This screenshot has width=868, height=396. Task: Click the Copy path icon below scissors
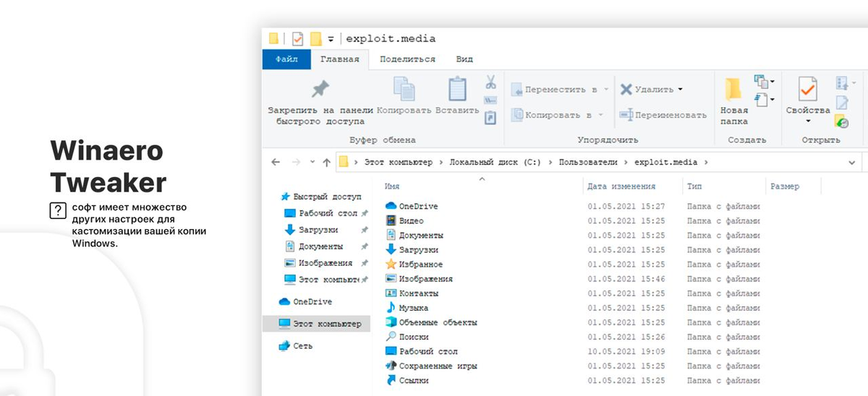click(x=490, y=100)
